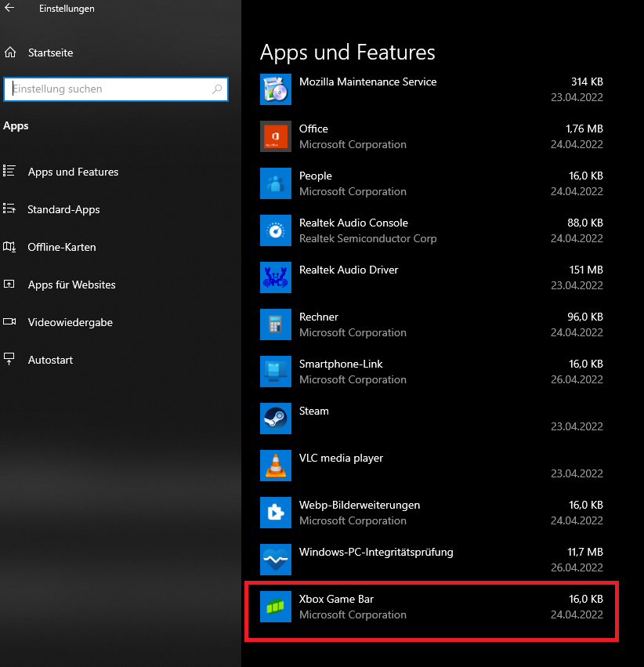644x667 pixels.
Task: Click the Mozilla Maintenance Service app icon
Action: click(276, 89)
